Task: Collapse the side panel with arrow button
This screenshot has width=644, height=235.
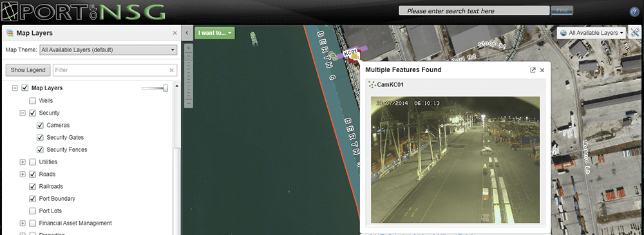Action: [187, 33]
